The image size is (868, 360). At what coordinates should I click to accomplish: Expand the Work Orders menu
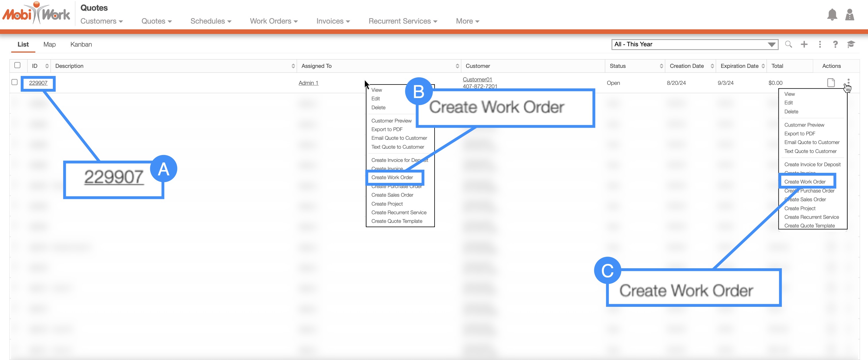click(274, 21)
